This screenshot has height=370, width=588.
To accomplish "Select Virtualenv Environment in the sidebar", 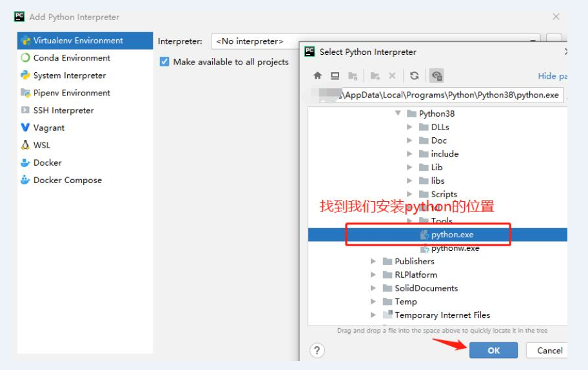I will click(85, 41).
